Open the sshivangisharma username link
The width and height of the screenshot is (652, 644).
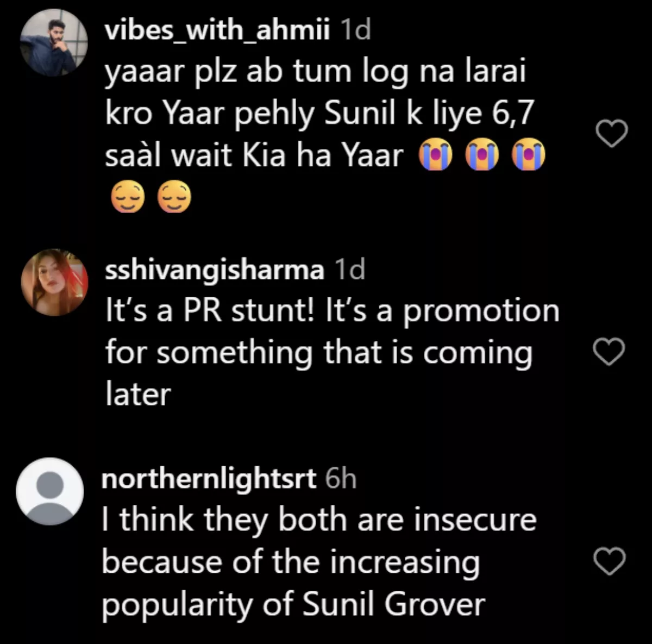tap(214, 270)
